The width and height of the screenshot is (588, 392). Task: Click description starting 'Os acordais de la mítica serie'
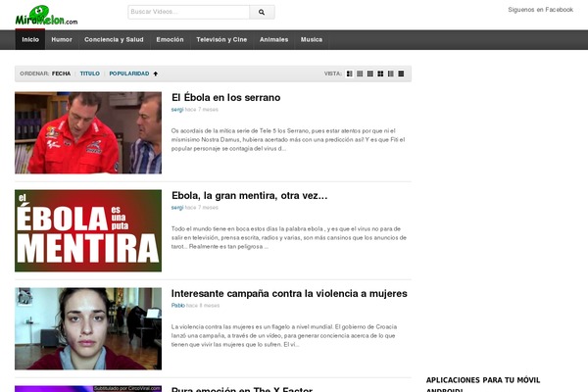pos(288,139)
